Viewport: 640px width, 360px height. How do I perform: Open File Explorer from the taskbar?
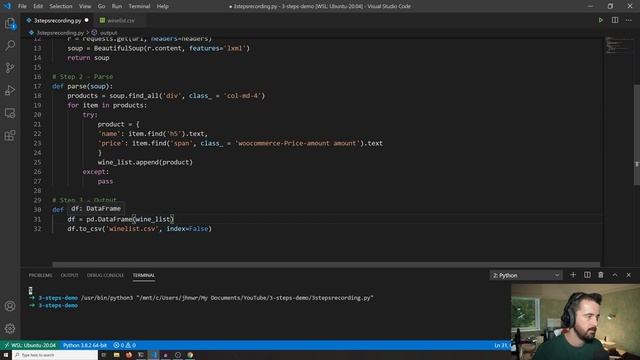coord(116,355)
